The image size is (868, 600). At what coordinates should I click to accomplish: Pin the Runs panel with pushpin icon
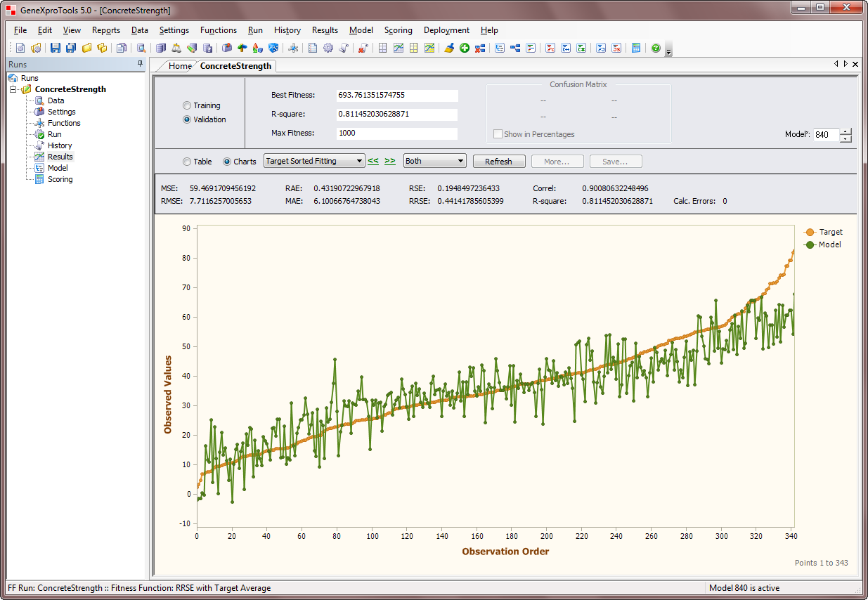[x=140, y=64]
